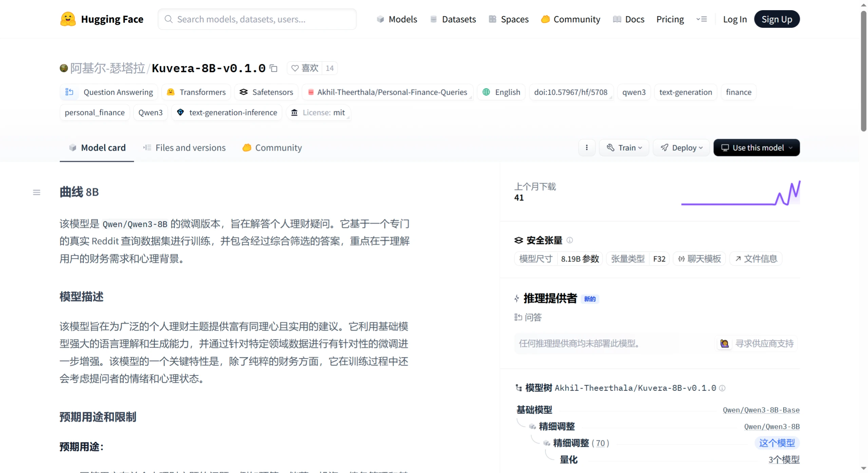This screenshot has width=868, height=473.
Task: Open the Qwen/Qwen3-8B finetune link
Action: 772,427
